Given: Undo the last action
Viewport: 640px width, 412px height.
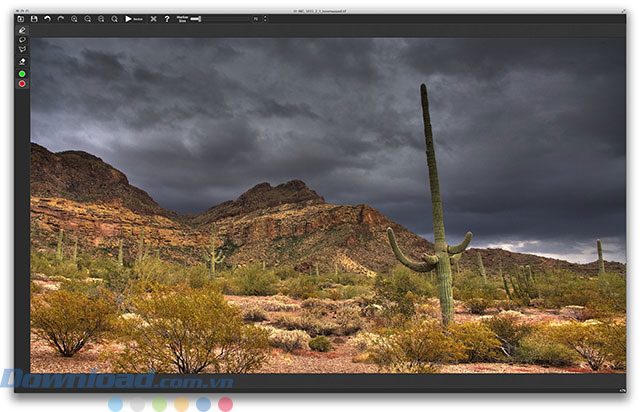Looking at the screenshot, I should 48,18.
